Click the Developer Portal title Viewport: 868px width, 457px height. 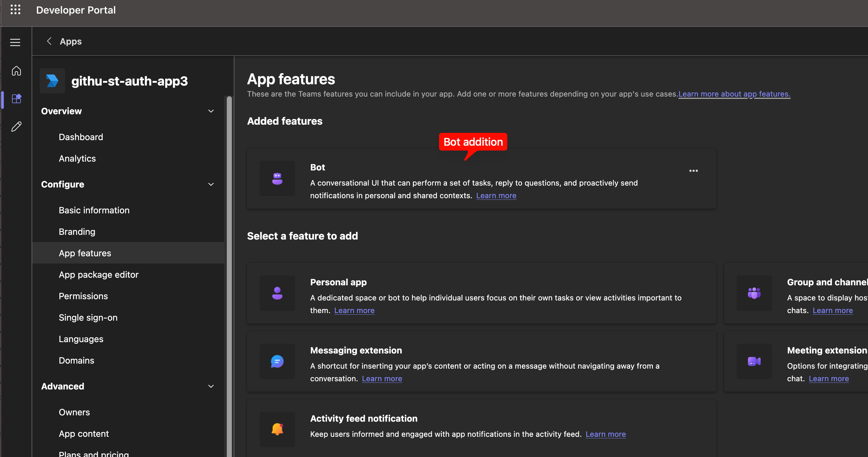pyautogui.click(x=76, y=10)
